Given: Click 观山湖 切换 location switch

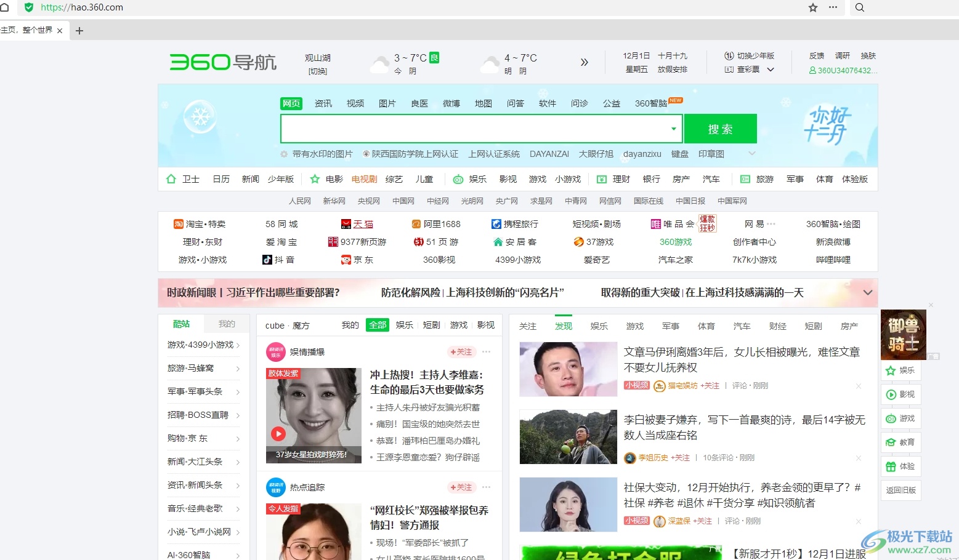Looking at the screenshot, I should [x=318, y=71].
